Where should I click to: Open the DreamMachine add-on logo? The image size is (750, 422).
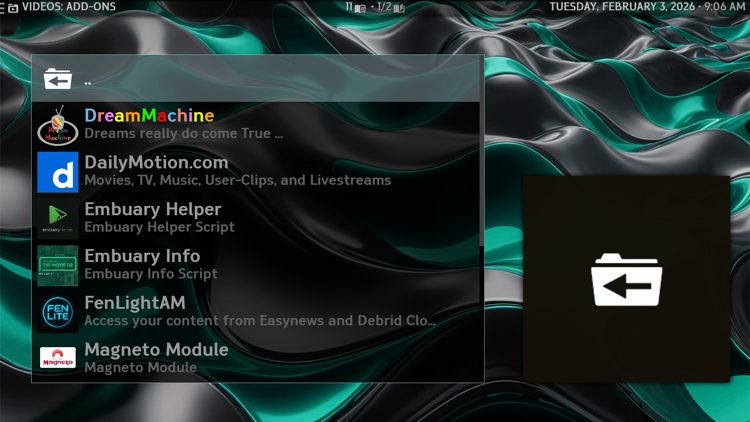[57, 125]
